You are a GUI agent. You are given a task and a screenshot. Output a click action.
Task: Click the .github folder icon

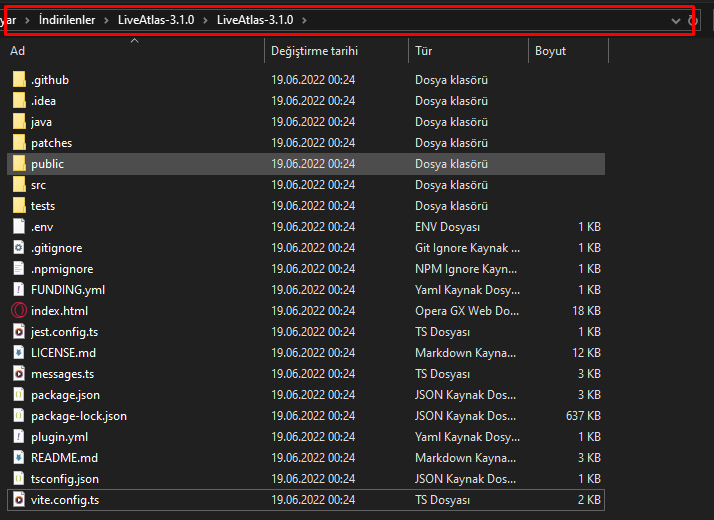(x=19, y=79)
